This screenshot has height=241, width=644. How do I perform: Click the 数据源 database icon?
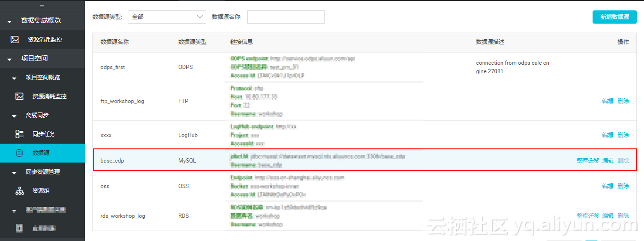tap(19, 153)
